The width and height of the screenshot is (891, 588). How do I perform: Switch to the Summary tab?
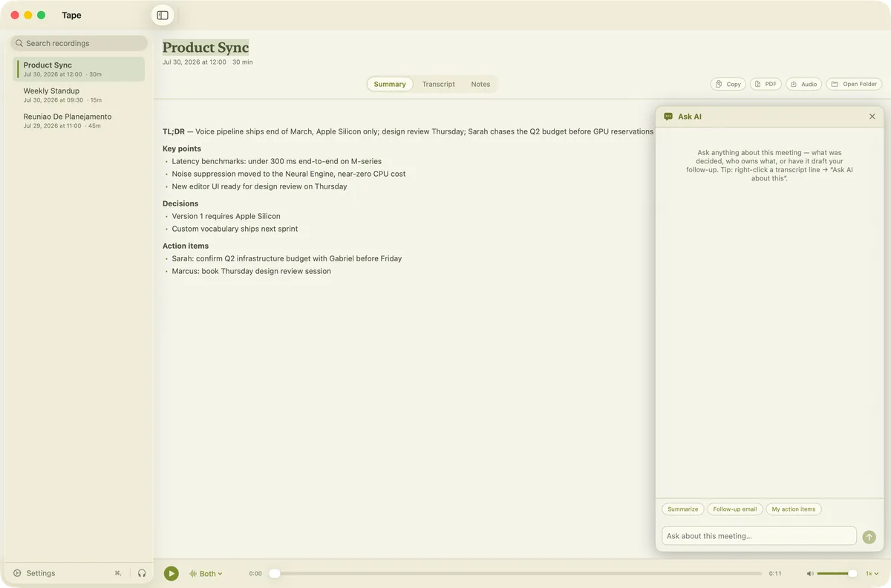tap(390, 84)
